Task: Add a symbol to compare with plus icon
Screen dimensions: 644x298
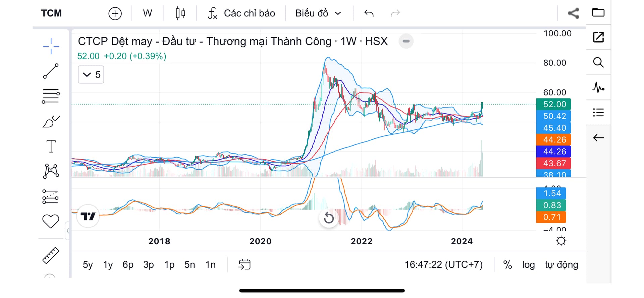Action: pos(115,13)
